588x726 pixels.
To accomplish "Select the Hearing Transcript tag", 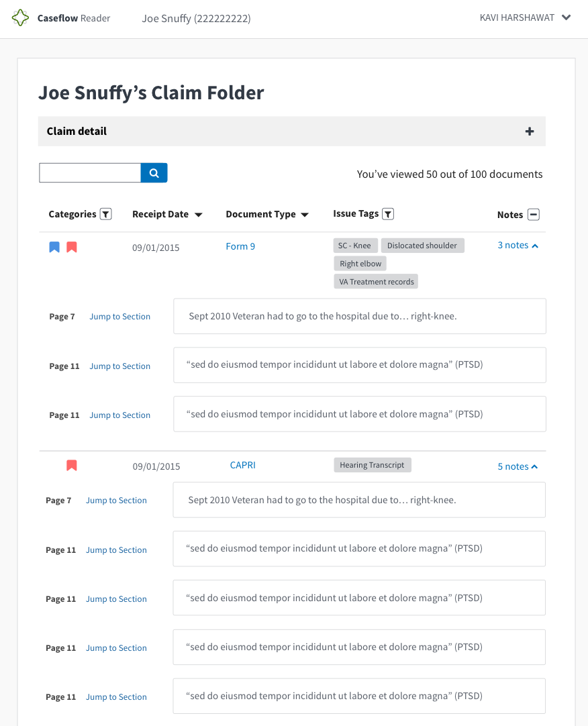I will point(372,465).
